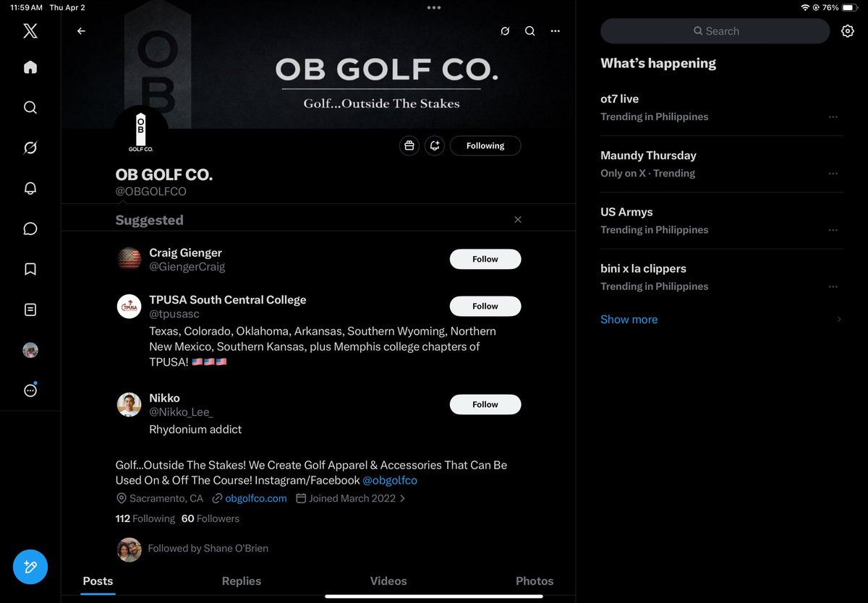Open the Maundy Thursday trend
The image size is (868, 603).
coord(722,163)
